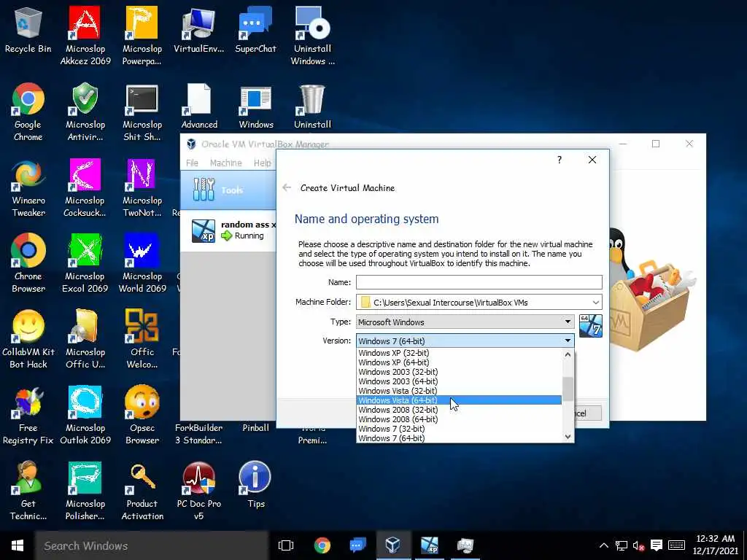Click the version list scroll down arrow

click(x=568, y=436)
